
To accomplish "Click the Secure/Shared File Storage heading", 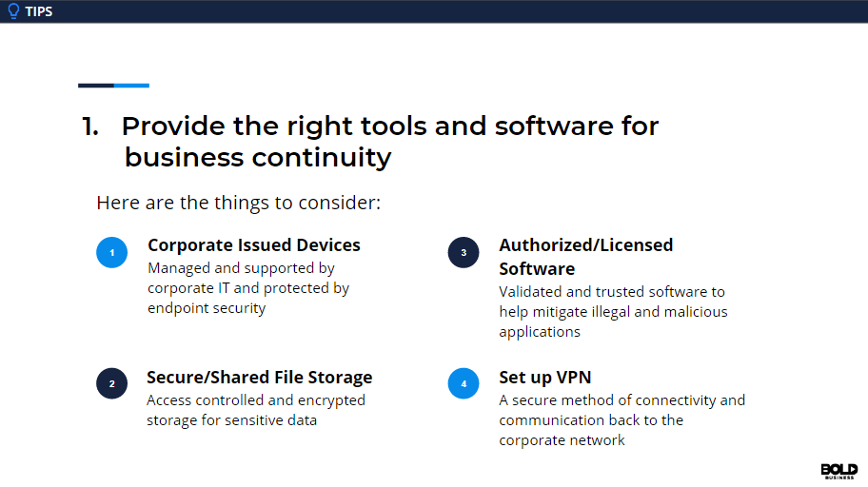I will [x=259, y=378].
